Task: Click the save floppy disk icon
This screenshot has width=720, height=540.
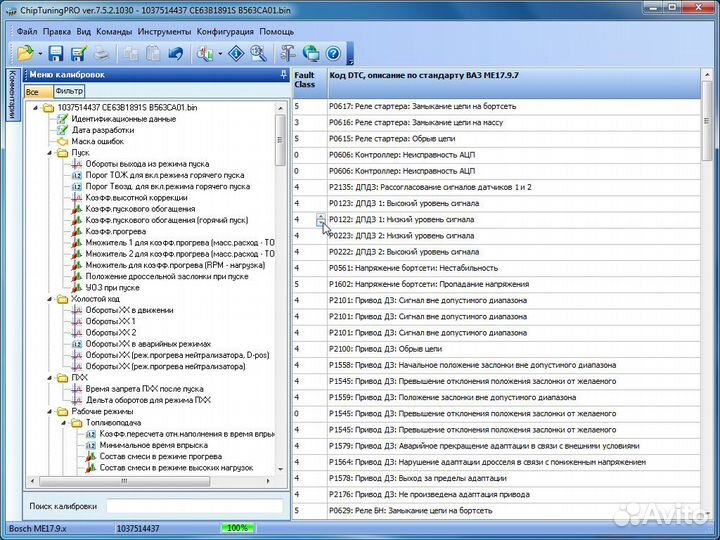Action: point(57,53)
